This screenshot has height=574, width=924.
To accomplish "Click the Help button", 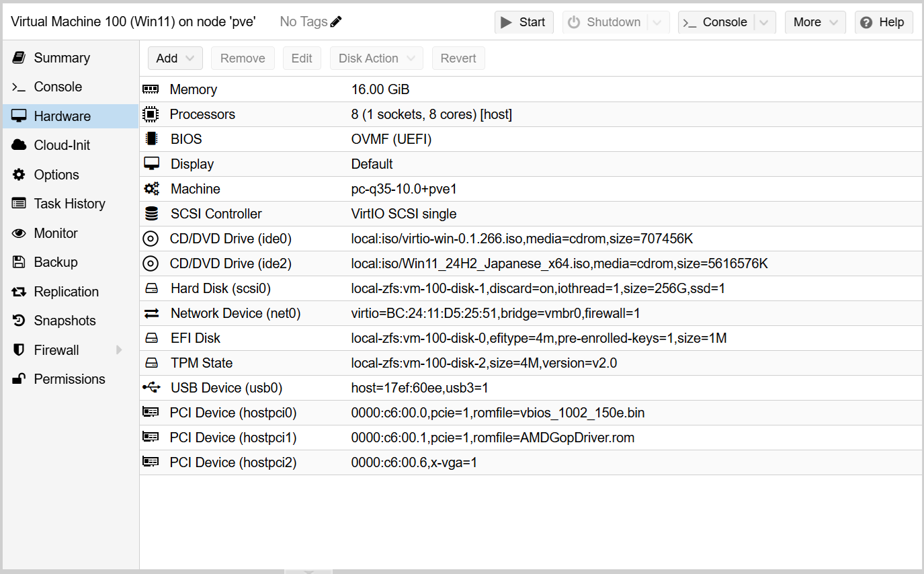I will point(884,22).
